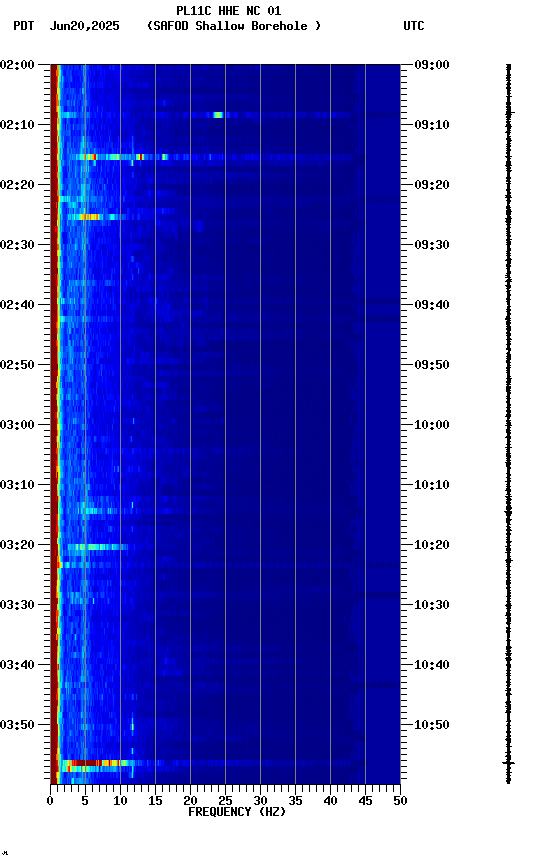Viewport: 552px width, 864px height.
Task: Click the 5 Hz axis tick label
Action: pos(85,801)
